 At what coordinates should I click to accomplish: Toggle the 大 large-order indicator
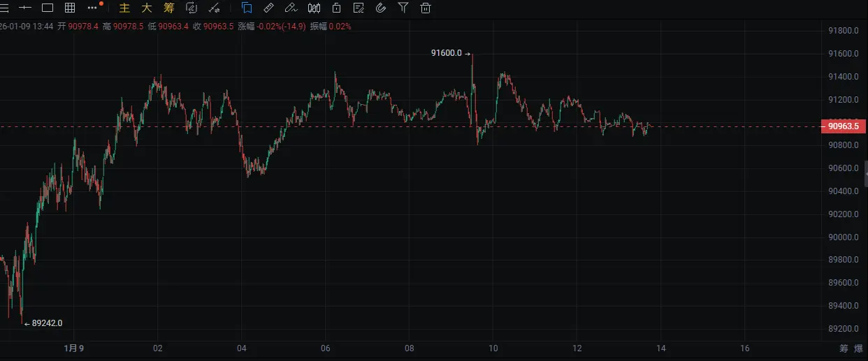(146, 8)
